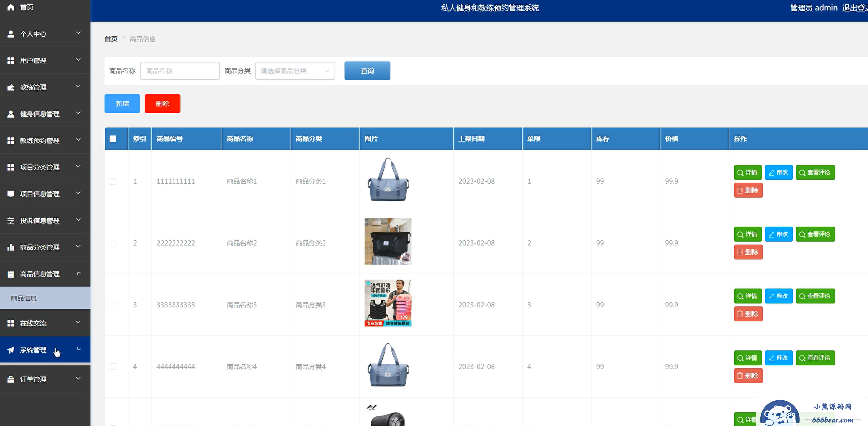
Task: Click row 删除 for 商品名称2
Action: click(748, 252)
